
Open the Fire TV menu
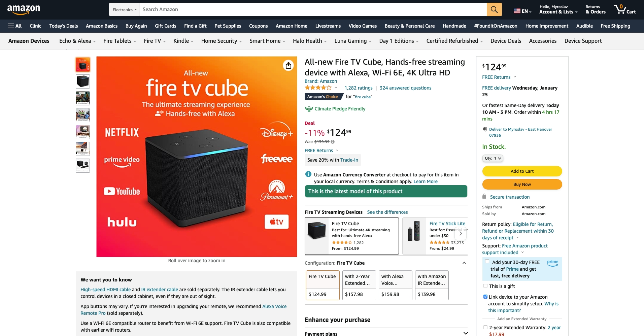click(x=155, y=41)
